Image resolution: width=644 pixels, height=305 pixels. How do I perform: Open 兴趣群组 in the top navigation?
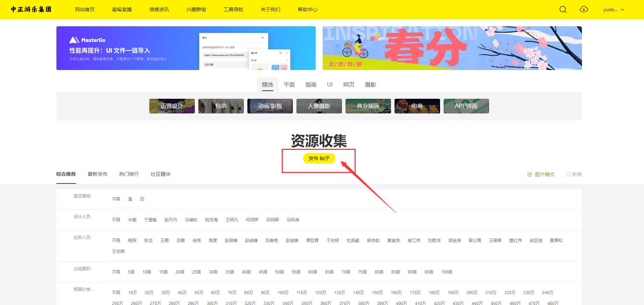coord(196,9)
